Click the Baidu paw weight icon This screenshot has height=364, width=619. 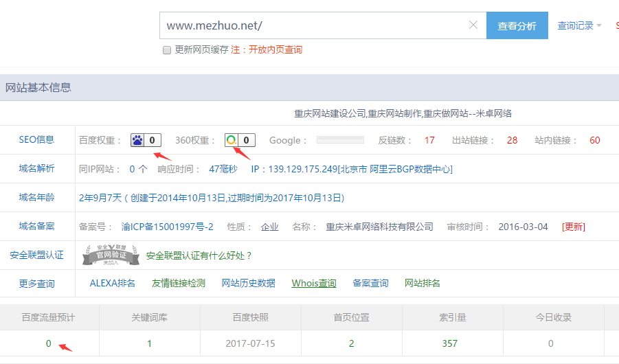[138, 140]
